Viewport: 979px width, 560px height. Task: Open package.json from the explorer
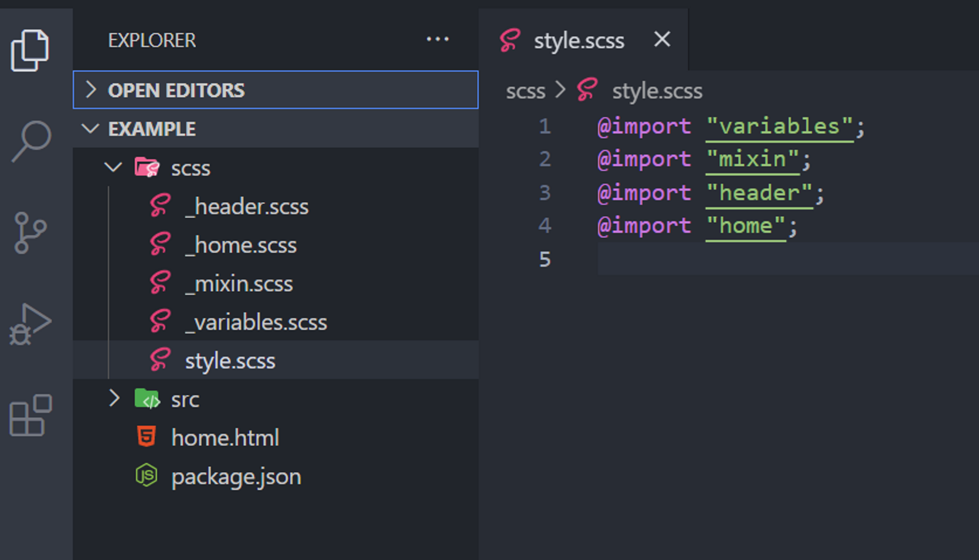236,476
